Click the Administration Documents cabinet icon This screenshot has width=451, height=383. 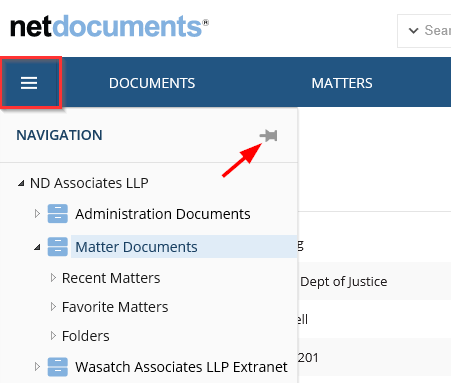pyautogui.click(x=58, y=214)
